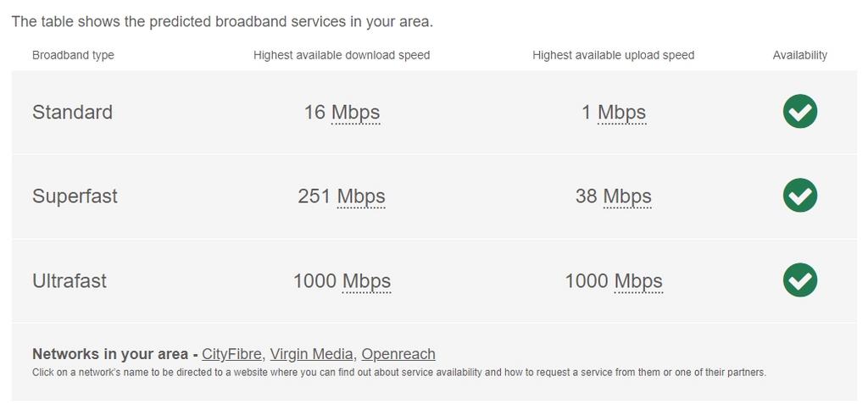Click the Networks in your area heading
This screenshot has height=404, width=868.
coord(110,354)
